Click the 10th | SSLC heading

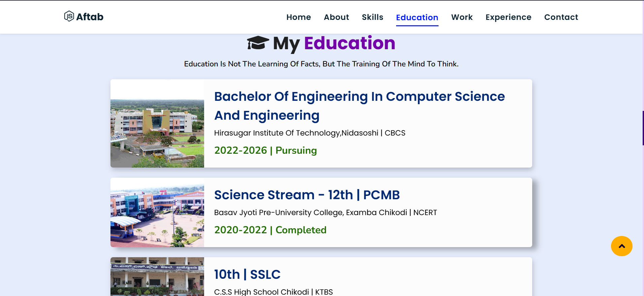(247, 274)
